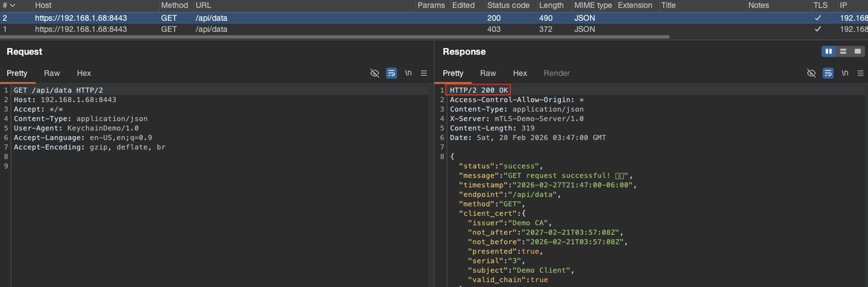This screenshot has height=287, width=868.
Task: Select the Pretty tab in Response
Action: click(x=453, y=73)
